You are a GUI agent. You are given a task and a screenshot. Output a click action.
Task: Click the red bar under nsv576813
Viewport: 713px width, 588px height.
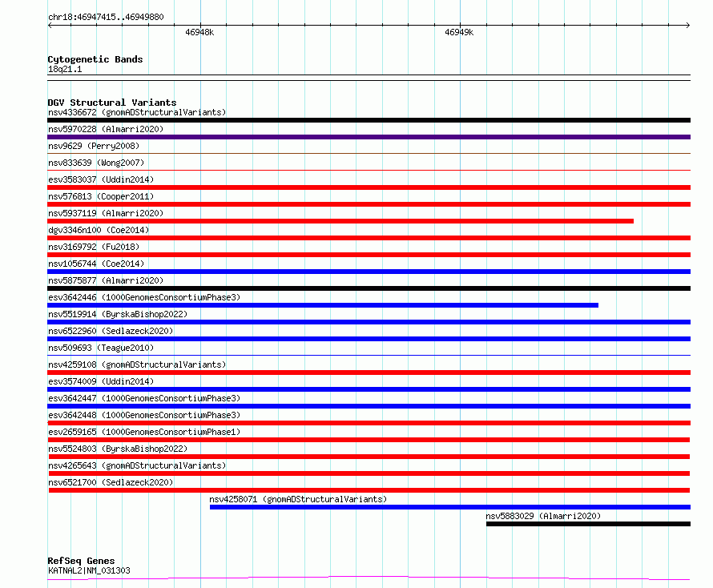369,204
